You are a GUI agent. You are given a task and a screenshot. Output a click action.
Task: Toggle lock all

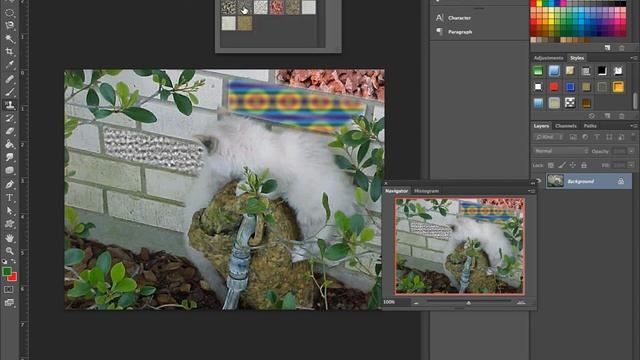pyautogui.click(x=584, y=165)
